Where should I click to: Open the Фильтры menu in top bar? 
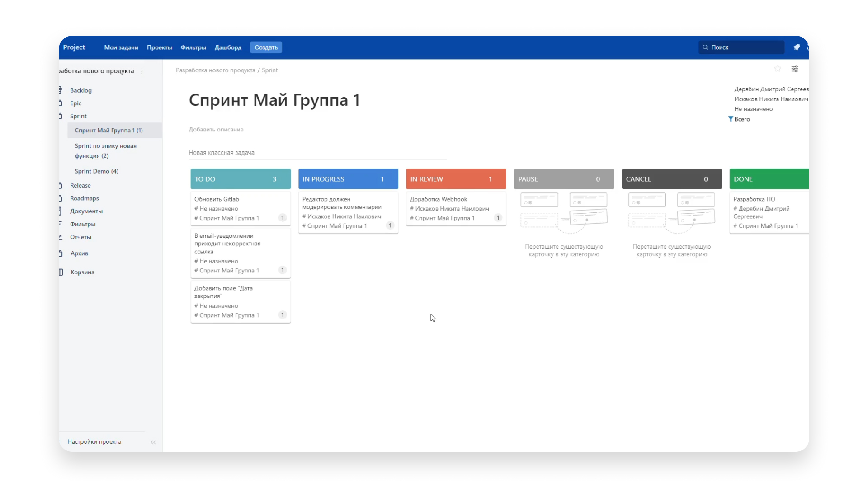coord(193,47)
